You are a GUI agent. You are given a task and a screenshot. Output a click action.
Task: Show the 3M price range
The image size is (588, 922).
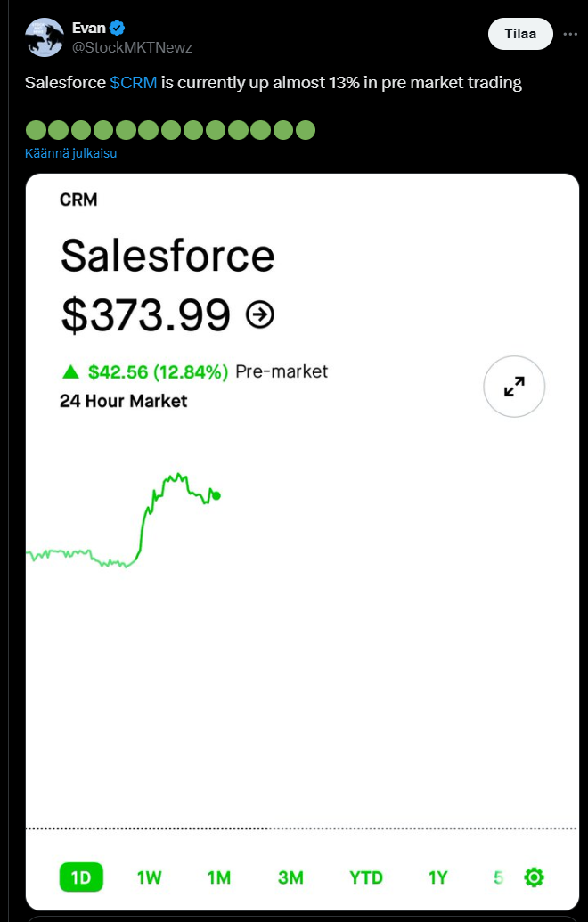click(290, 877)
